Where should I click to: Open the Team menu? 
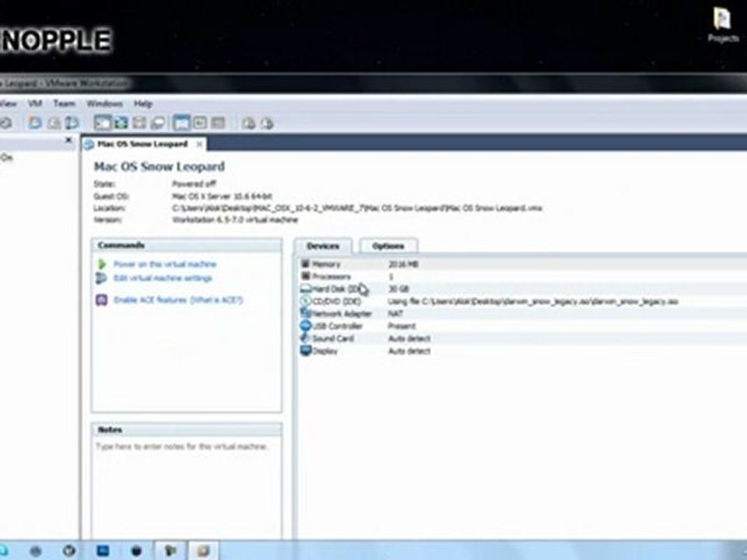coord(64,103)
